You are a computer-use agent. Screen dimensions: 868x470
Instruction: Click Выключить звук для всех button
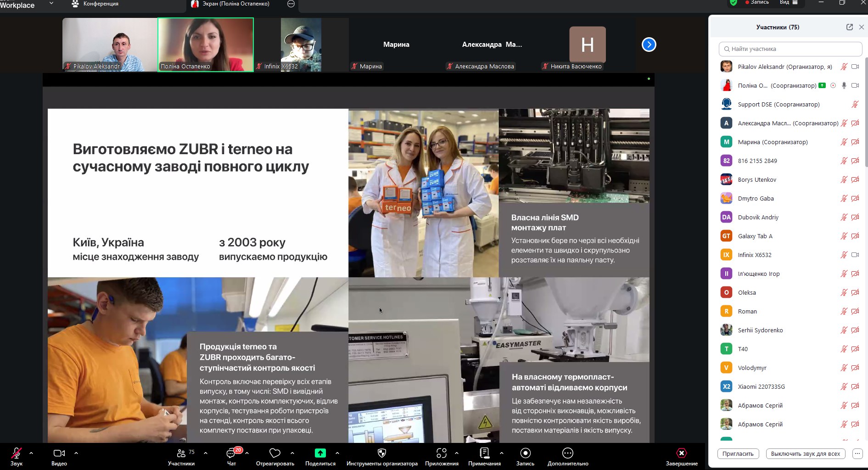tap(805, 453)
